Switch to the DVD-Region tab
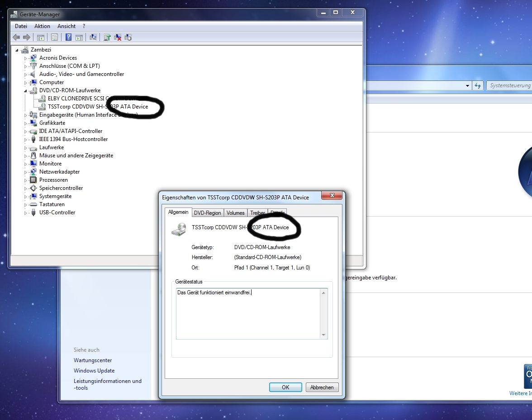The width and height of the screenshot is (532, 420). click(x=207, y=213)
